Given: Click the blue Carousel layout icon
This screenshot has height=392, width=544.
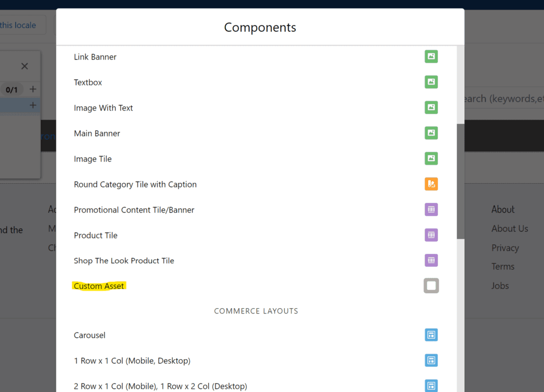Looking at the screenshot, I should [x=431, y=335].
